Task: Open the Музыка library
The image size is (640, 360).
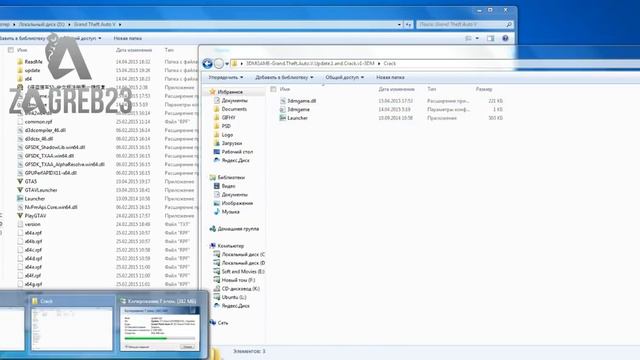Action: coord(230,212)
